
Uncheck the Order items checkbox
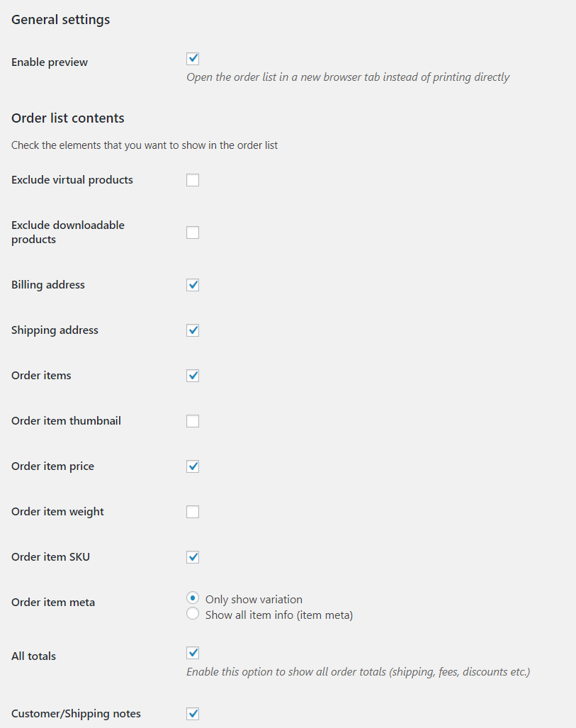[193, 376]
